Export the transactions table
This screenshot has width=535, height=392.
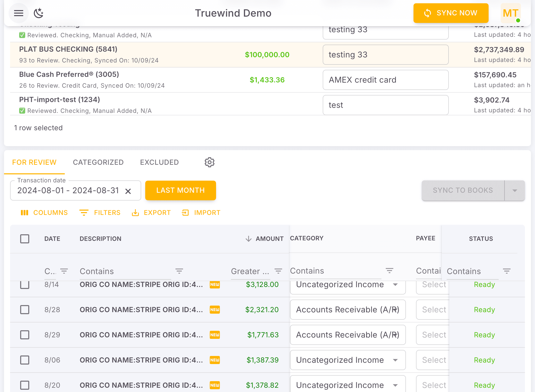coord(151,213)
